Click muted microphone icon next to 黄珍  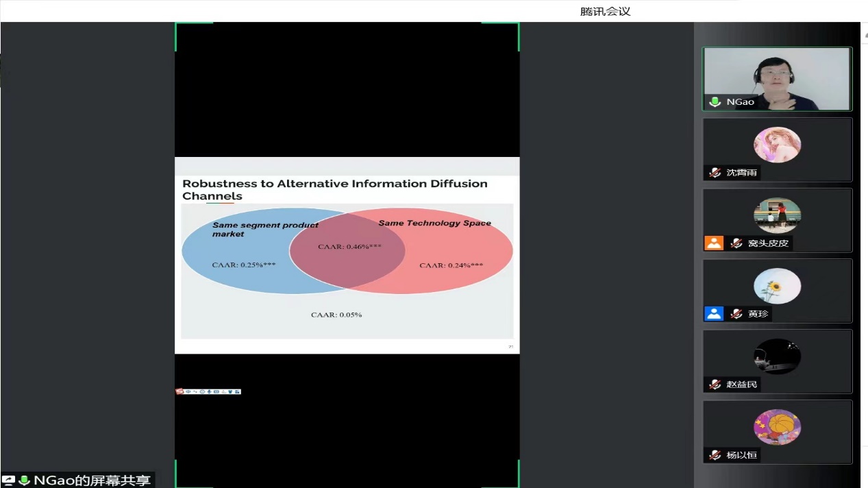[736, 314]
